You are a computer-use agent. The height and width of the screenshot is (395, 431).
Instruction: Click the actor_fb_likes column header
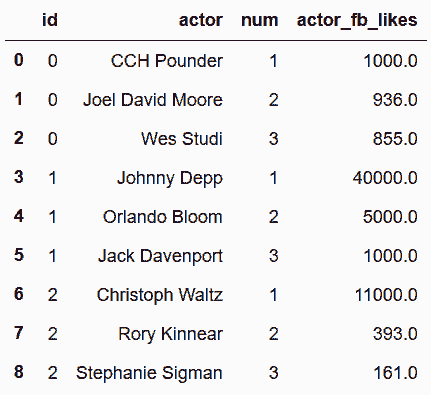[x=357, y=20]
